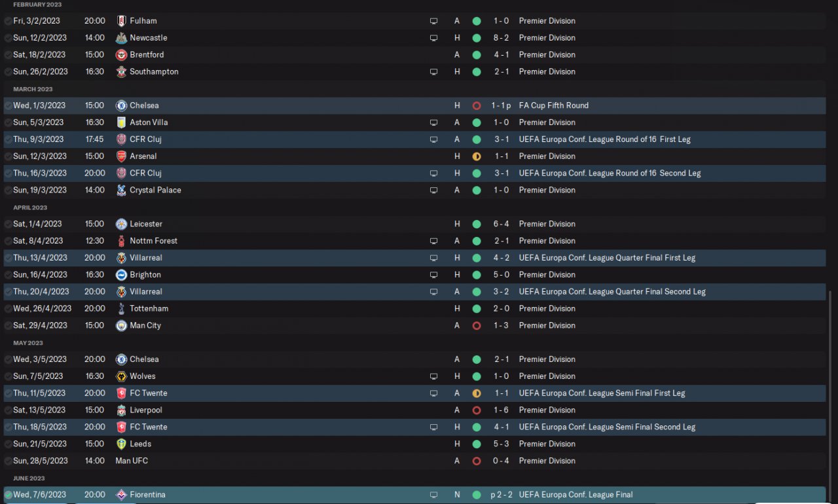Click the TV broadcast icon on the Aston Villa row
838x504 pixels.
click(x=433, y=122)
